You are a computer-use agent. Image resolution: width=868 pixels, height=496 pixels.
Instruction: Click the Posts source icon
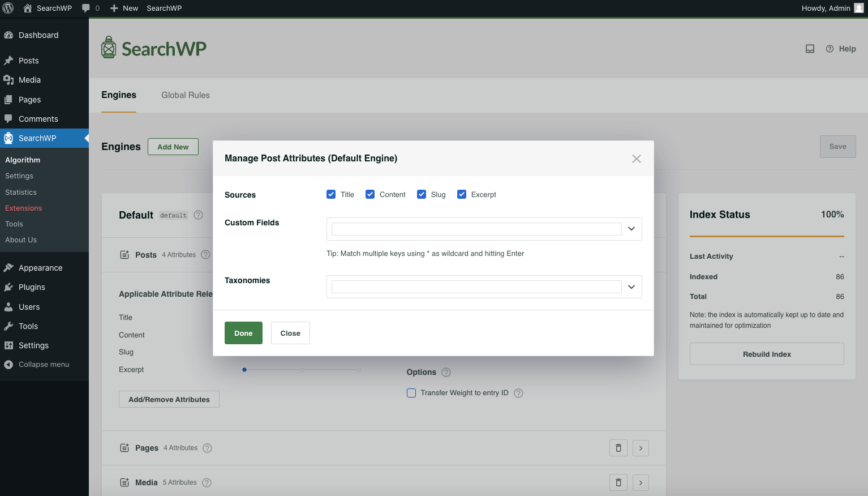tap(124, 255)
